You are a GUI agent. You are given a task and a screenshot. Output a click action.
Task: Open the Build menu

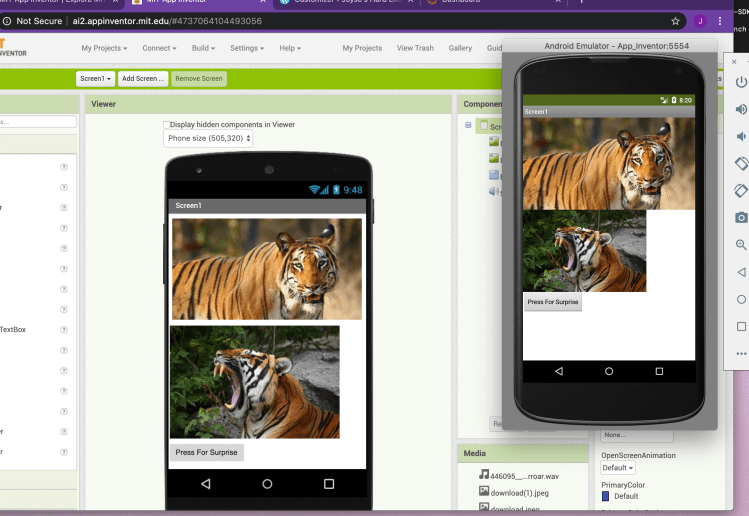tap(205, 48)
